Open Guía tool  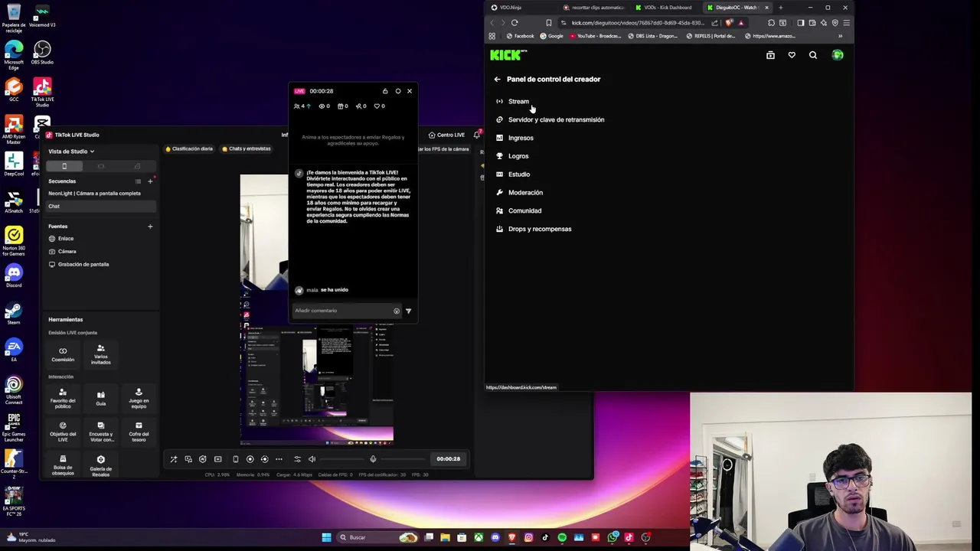(100, 398)
